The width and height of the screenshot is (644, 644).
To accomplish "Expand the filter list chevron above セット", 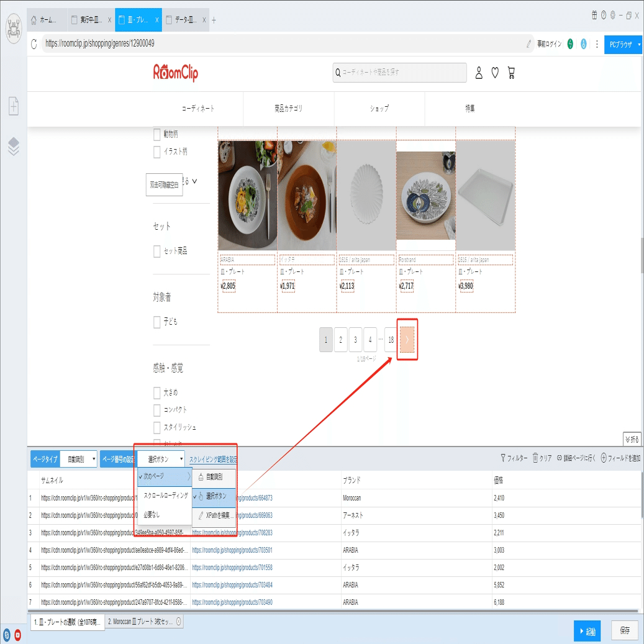I will [x=194, y=181].
